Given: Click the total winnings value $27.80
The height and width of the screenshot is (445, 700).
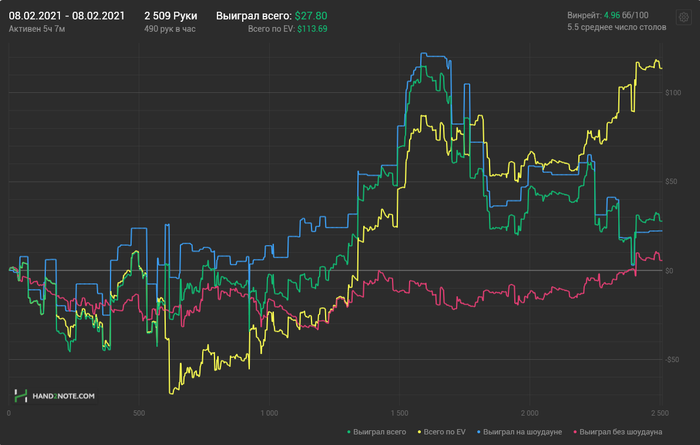Looking at the screenshot, I should [311, 16].
